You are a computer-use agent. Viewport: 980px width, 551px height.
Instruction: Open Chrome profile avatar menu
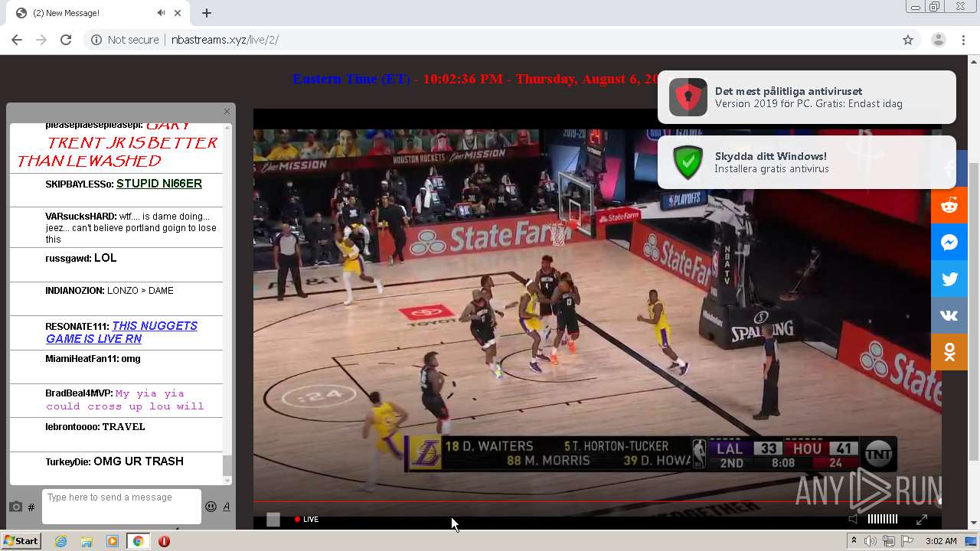938,40
